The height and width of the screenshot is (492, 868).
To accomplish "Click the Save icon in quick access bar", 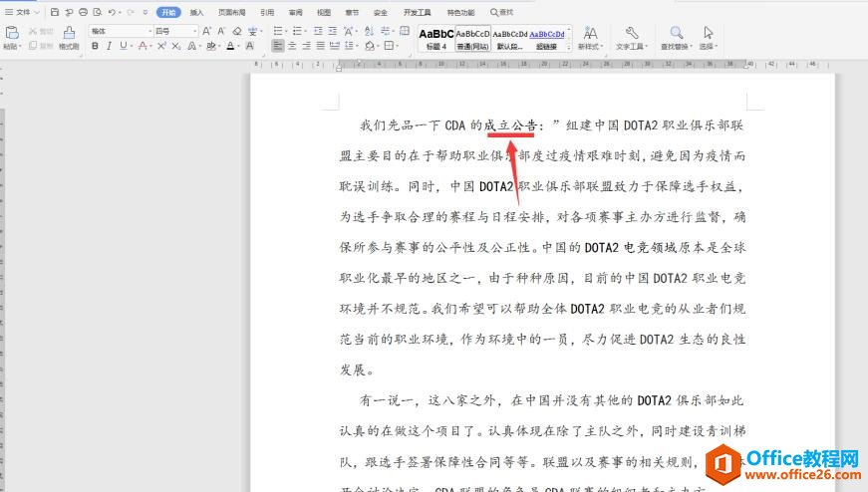I will tap(54, 12).
